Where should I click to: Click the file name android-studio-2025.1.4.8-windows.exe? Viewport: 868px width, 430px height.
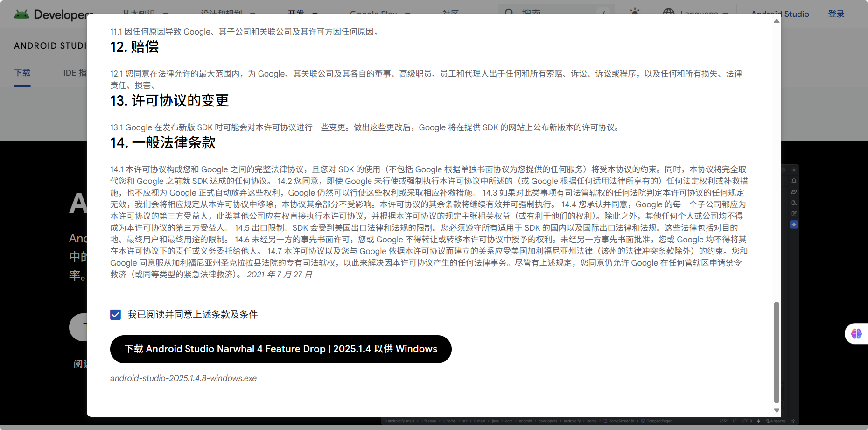point(183,378)
